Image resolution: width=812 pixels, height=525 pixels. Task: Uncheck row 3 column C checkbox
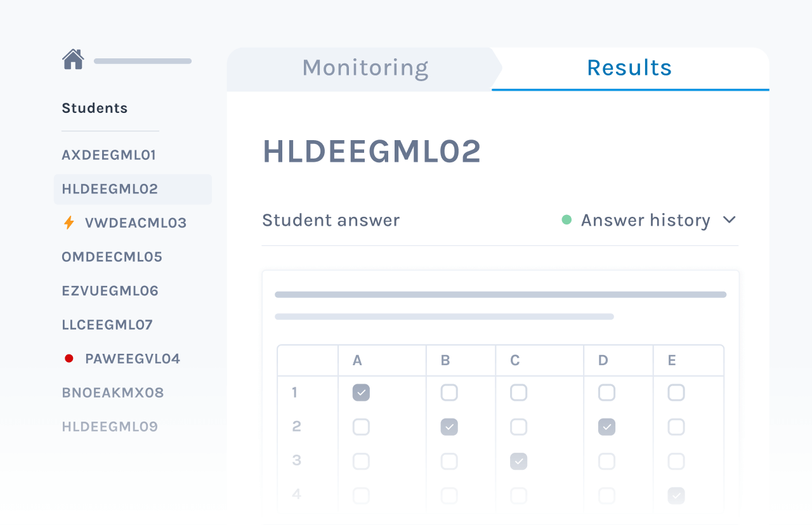[518, 461]
